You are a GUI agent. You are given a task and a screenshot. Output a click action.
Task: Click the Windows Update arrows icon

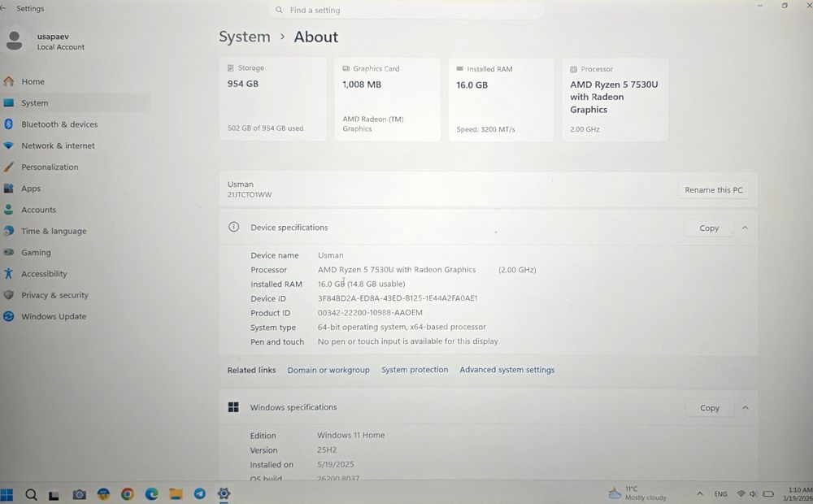coord(8,316)
